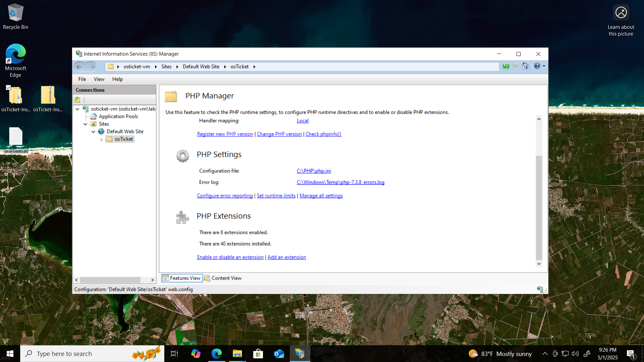Click Change PHP version link
The image size is (644, 362).
[x=279, y=134]
